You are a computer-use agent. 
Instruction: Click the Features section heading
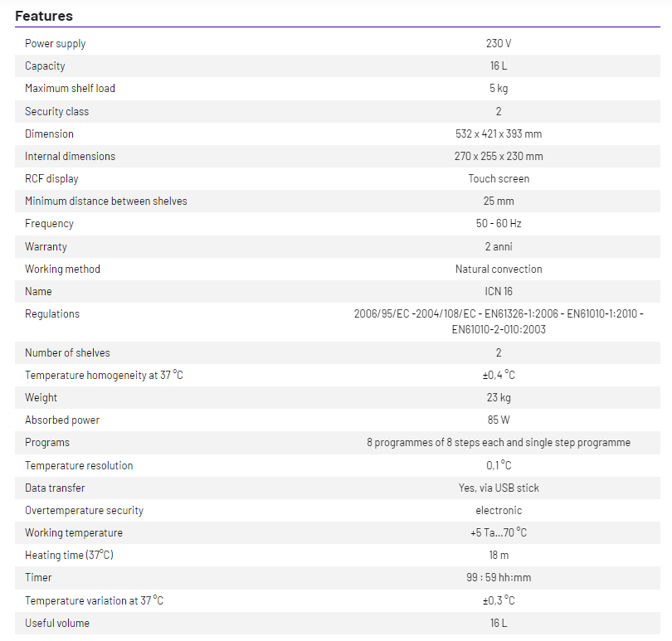tap(44, 16)
